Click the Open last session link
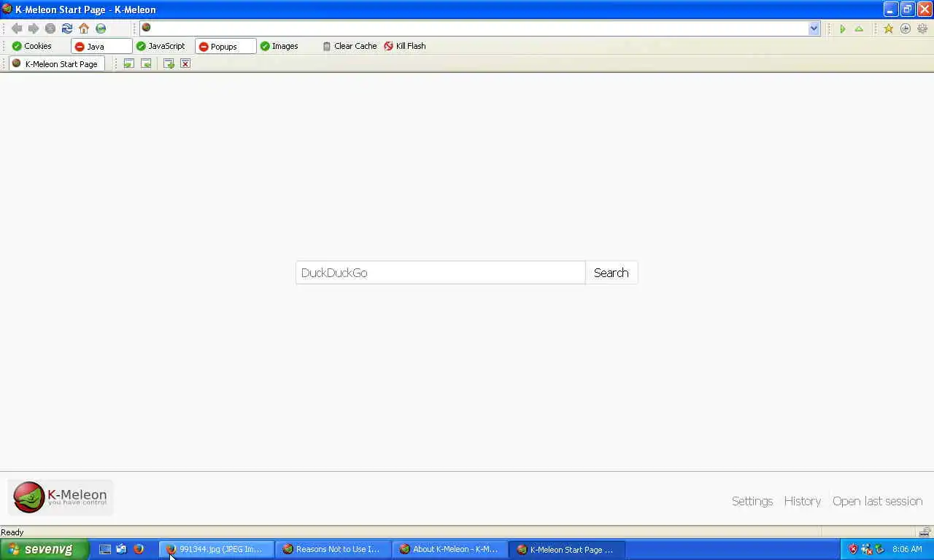The image size is (934, 560). tap(878, 501)
